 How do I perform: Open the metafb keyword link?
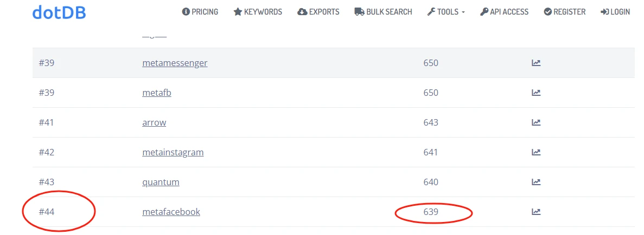pyautogui.click(x=157, y=93)
